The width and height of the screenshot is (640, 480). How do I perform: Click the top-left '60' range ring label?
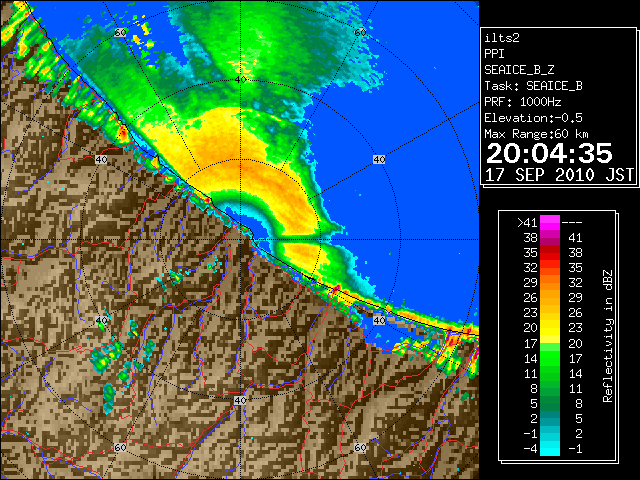coord(120,33)
